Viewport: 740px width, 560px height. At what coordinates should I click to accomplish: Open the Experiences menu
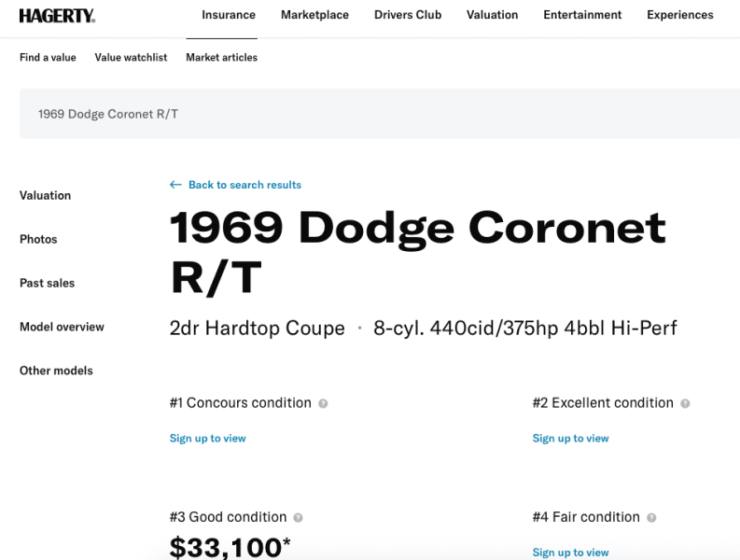point(679,15)
